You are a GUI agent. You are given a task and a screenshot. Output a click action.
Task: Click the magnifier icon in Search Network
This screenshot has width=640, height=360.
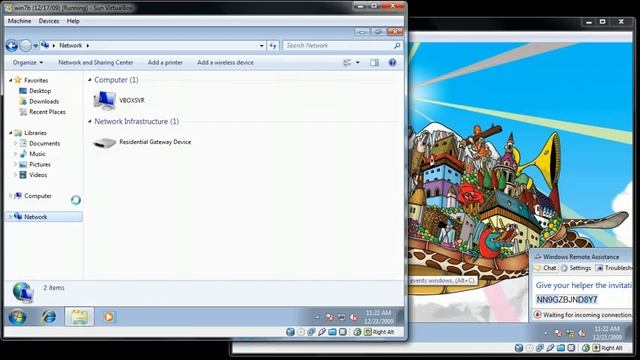click(x=397, y=46)
